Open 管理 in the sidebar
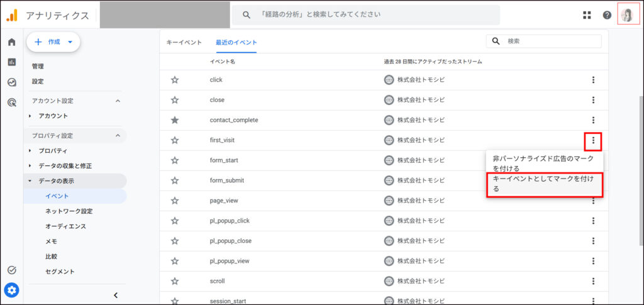The height and width of the screenshot is (305, 644). pos(38,67)
